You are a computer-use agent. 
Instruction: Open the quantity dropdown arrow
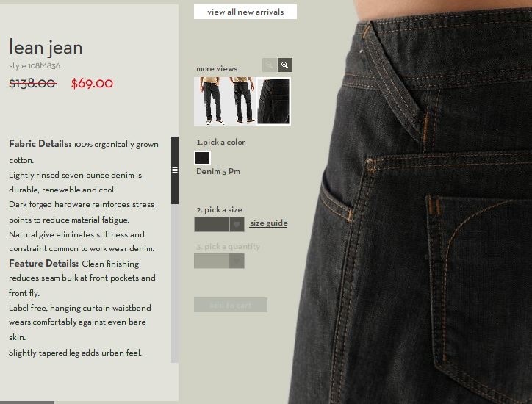(x=237, y=261)
